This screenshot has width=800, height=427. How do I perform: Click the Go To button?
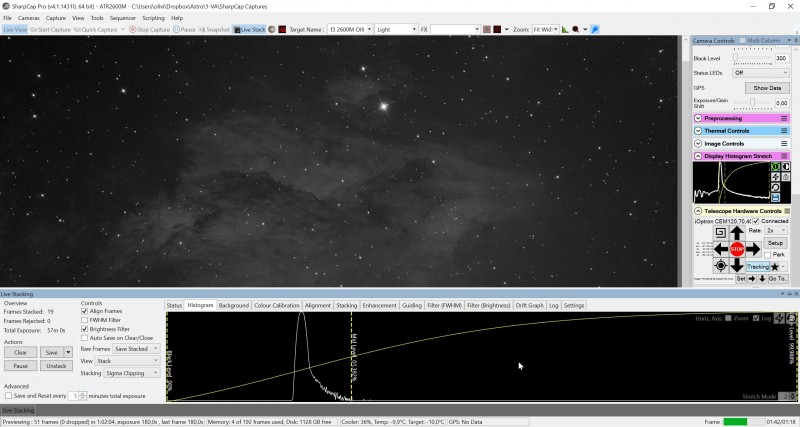[778, 279]
